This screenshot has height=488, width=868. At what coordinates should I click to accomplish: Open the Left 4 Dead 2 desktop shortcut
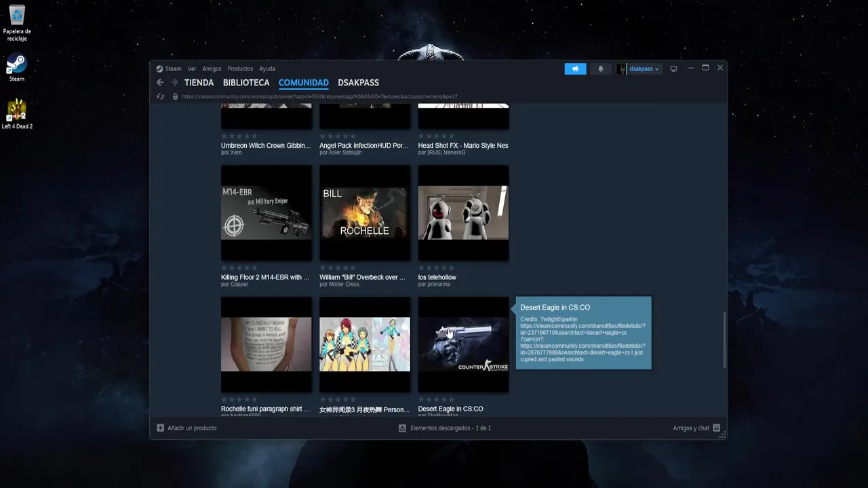pyautogui.click(x=17, y=114)
